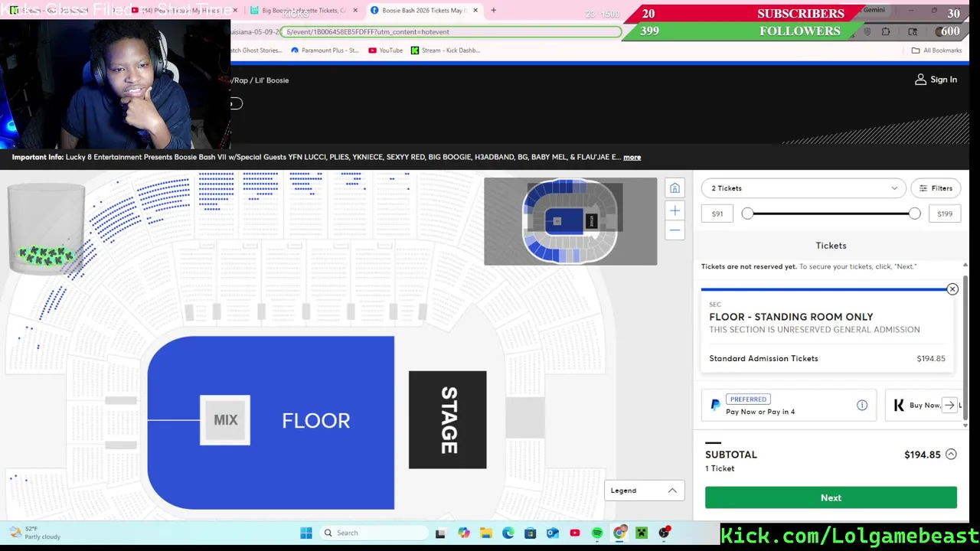Viewport: 980px width, 551px height.
Task: Select the PayPal Pay in 4 option
Action: click(789, 405)
